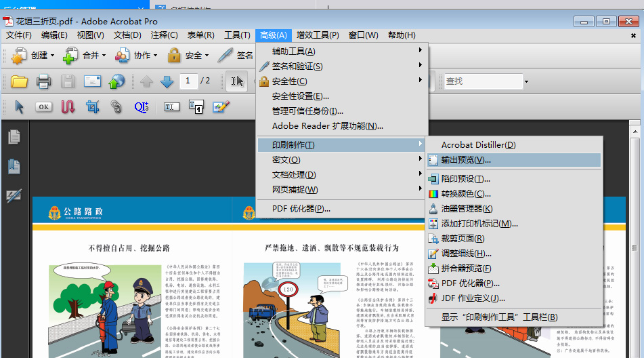Open the Signatures panel icon

click(x=14, y=196)
